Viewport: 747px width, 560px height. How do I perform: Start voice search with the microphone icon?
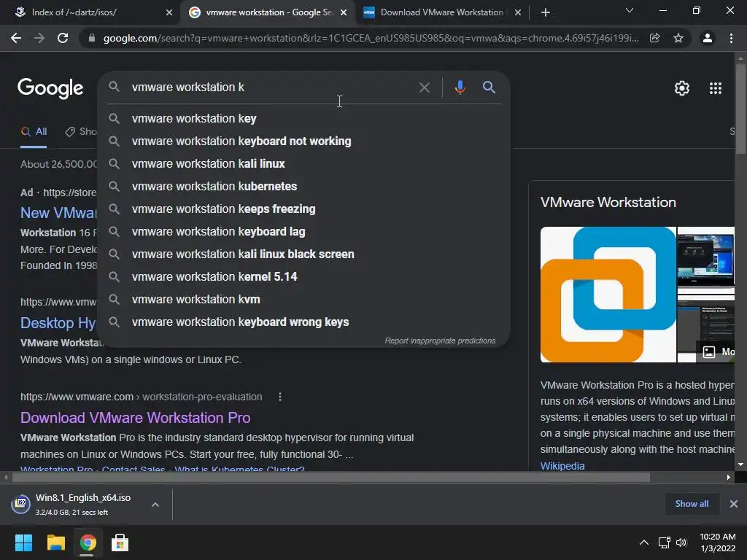tap(460, 87)
